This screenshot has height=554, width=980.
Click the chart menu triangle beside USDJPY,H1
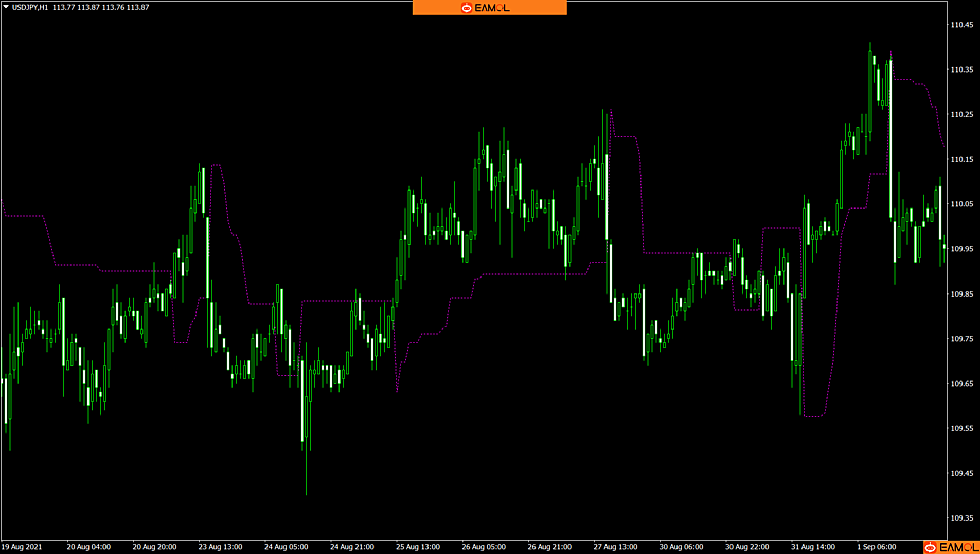point(6,7)
